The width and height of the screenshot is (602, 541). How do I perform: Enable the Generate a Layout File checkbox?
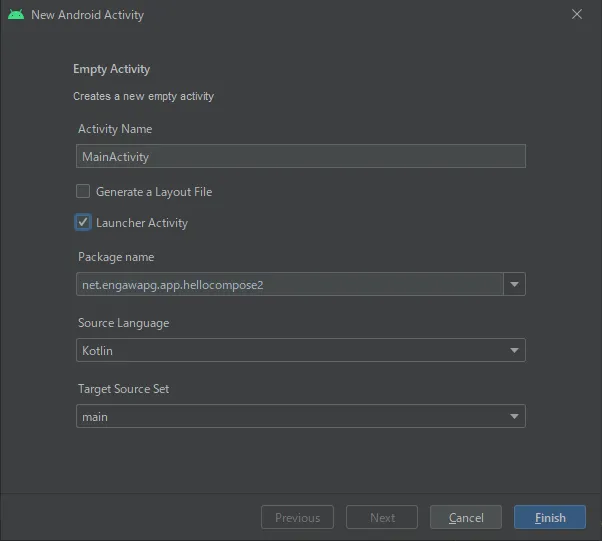83,191
